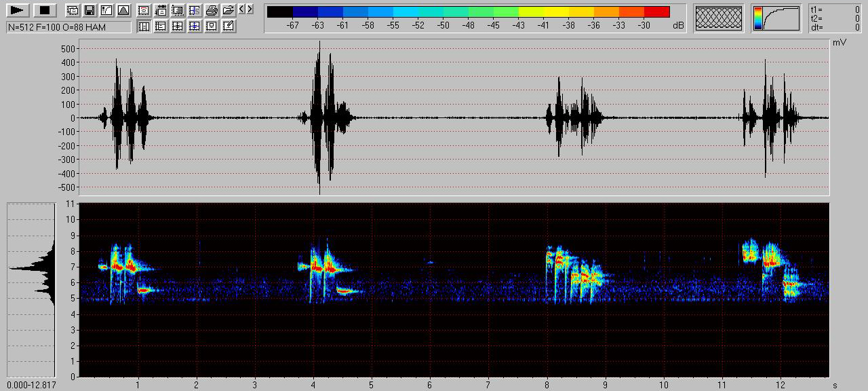Click the pencil edit icon in second toolbar row
This screenshot has width=868, height=391.
coord(229,26)
